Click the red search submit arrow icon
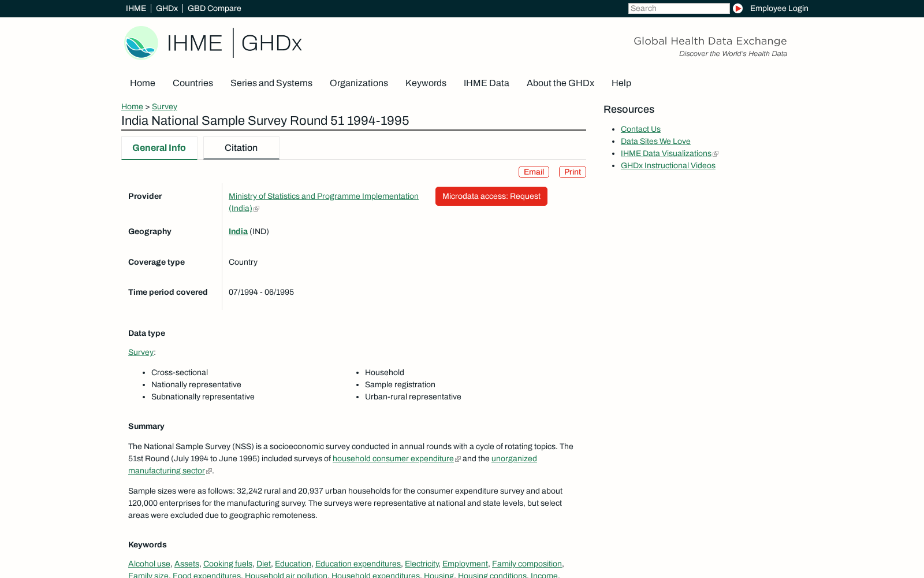The height and width of the screenshot is (578, 924). 737,8
